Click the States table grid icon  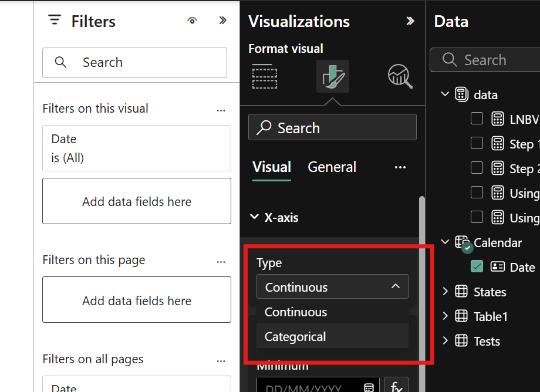[x=461, y=292]
